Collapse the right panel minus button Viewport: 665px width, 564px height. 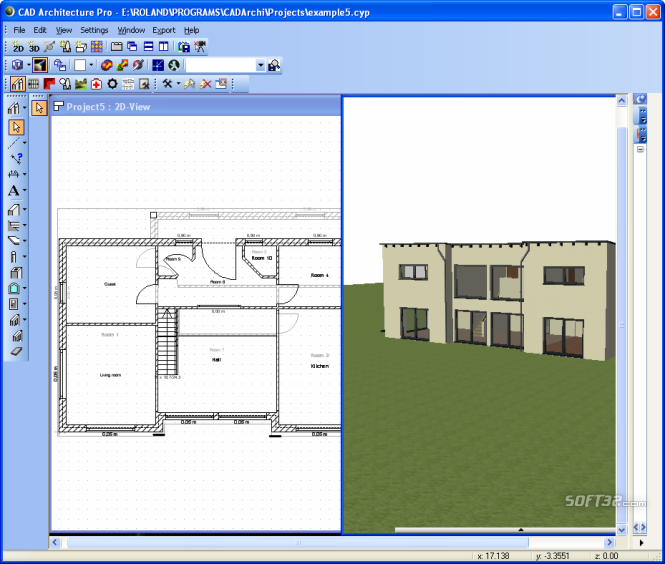[640, 149]
